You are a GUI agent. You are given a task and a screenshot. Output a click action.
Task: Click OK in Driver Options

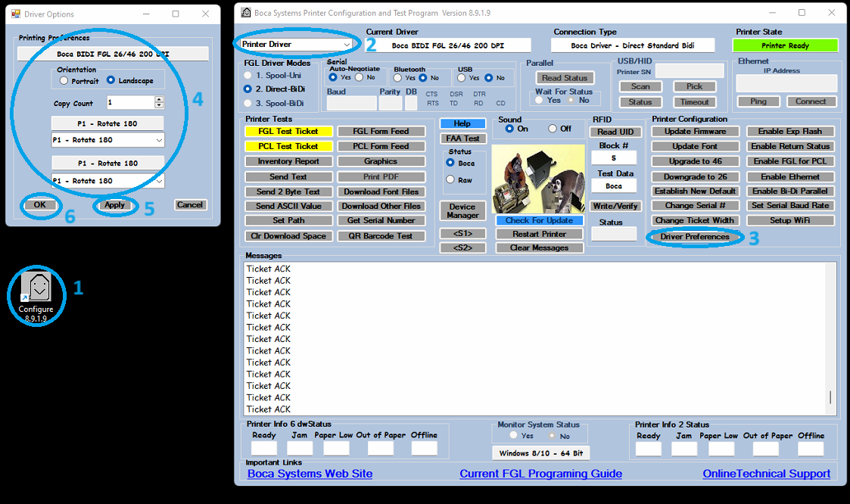39,205
